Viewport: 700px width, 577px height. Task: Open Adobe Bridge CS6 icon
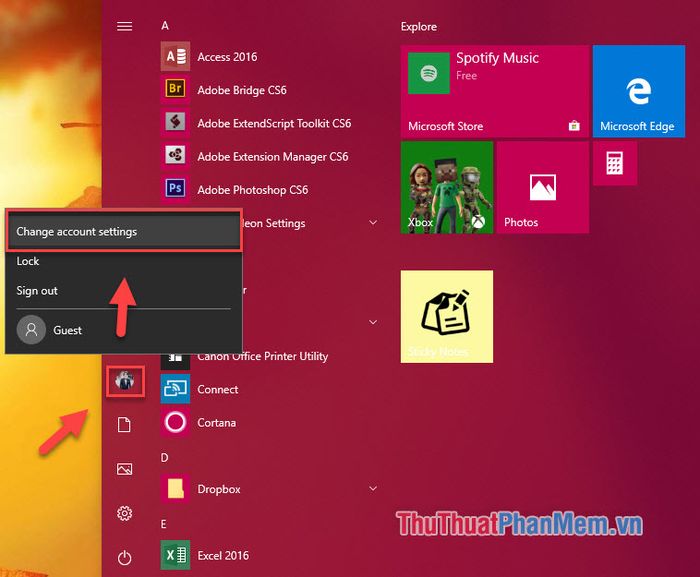pyautogui.click(x=175, y=90)
